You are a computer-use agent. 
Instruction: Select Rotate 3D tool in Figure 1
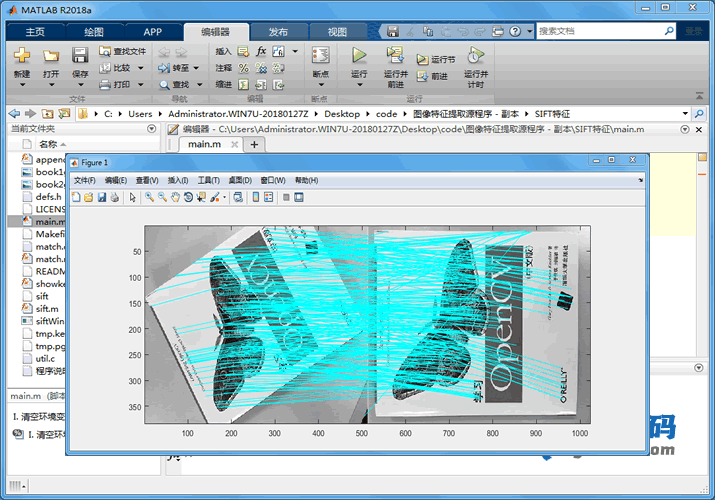[x=188, y=197]
